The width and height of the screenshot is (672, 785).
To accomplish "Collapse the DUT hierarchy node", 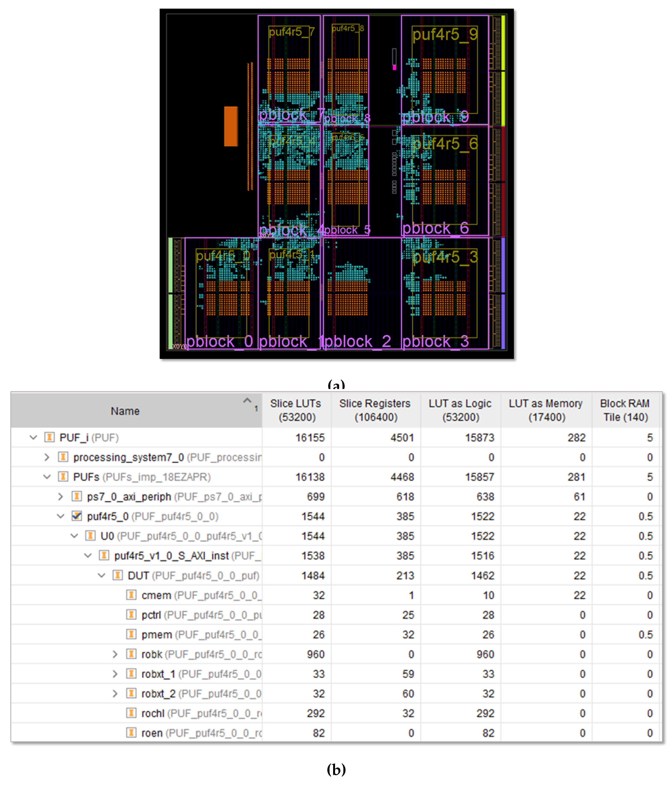I will (101, 575).
